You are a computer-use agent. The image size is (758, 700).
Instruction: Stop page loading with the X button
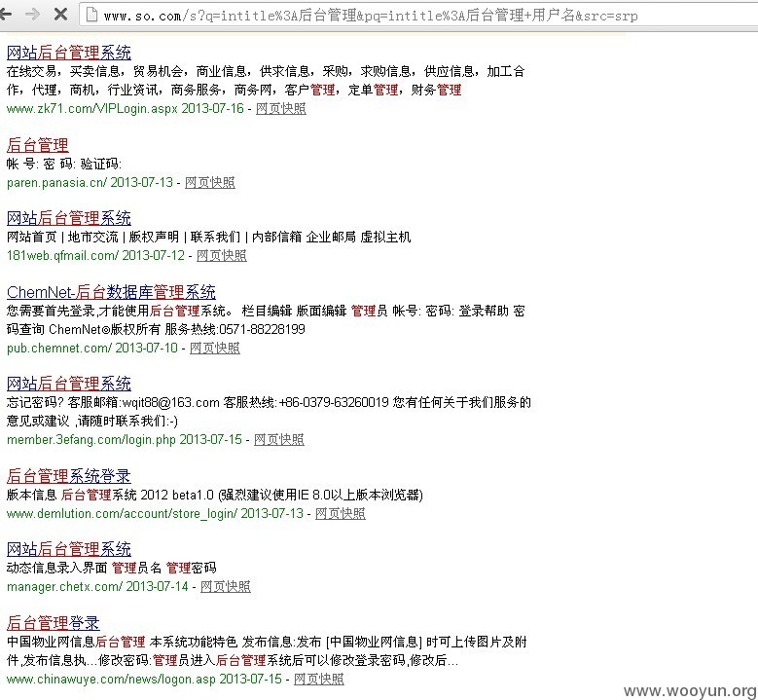coord(60,15)
